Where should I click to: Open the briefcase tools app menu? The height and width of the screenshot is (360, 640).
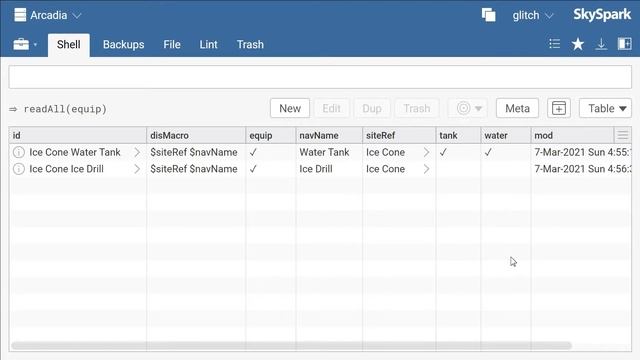click(x=24, y=44)
